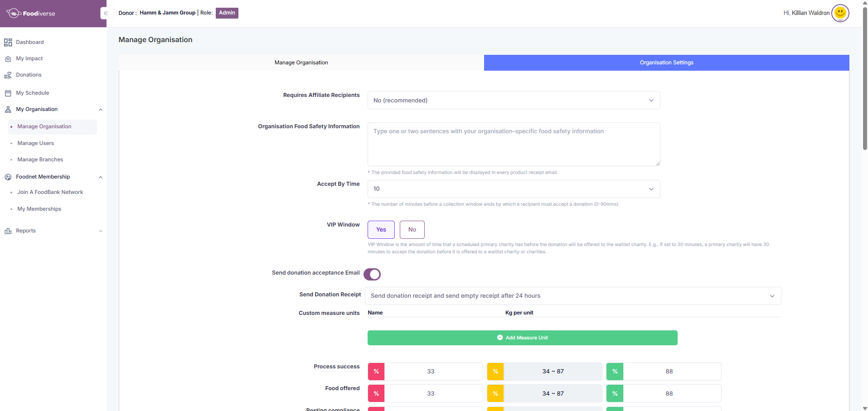Switch to the Organisation Settings tab
This screenshot has height=411, width=868.
click(666, 63)
